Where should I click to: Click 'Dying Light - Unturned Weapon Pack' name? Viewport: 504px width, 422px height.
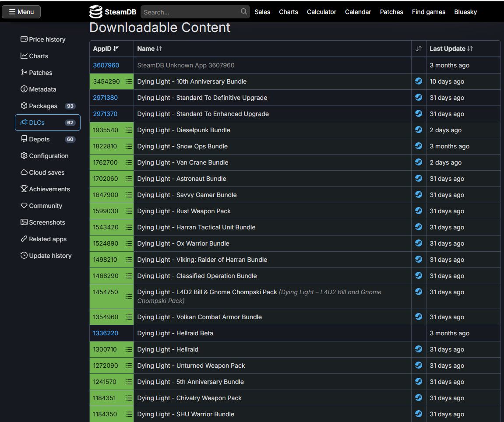[x=191, y=366]
